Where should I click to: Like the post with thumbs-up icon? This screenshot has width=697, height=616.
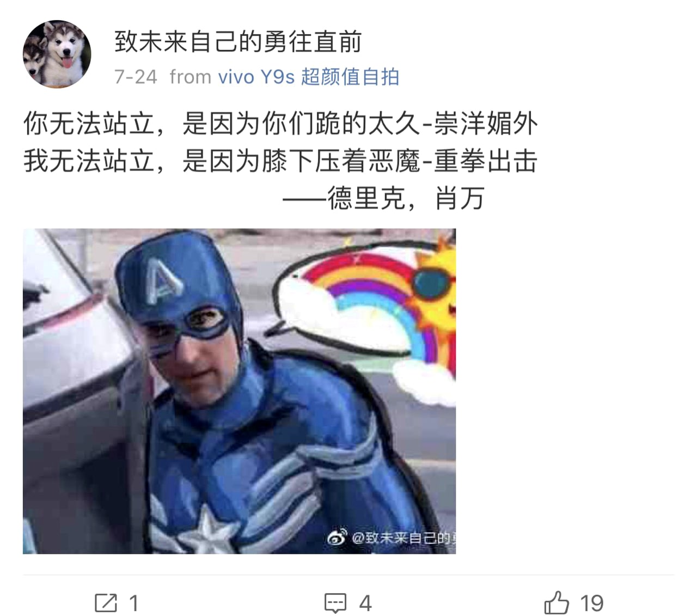(x=557, y=602)
